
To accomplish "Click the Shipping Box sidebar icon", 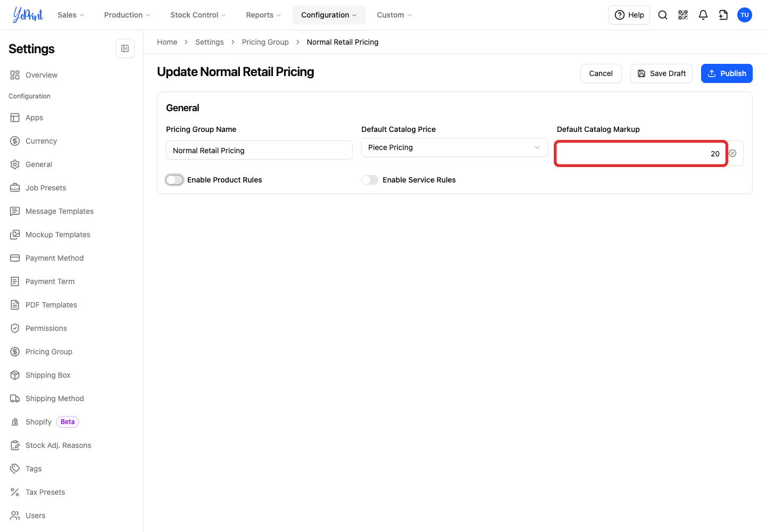I will tap(15, 375).
